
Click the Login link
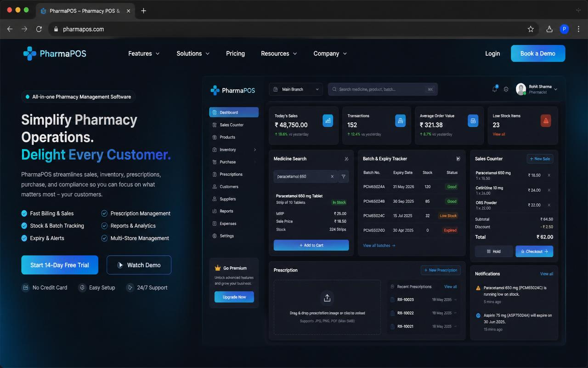coord(492,53)
